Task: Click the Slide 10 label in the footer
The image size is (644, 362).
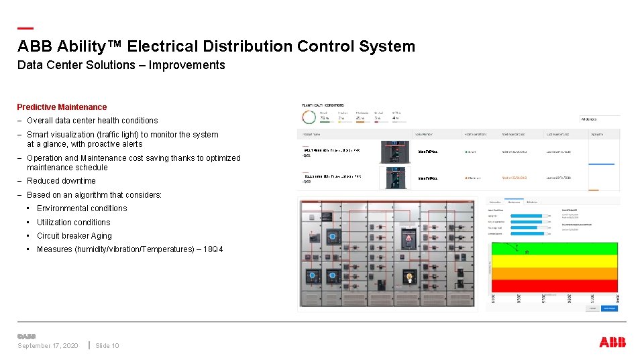Action: pyautogui.click(x=107, y=346)
